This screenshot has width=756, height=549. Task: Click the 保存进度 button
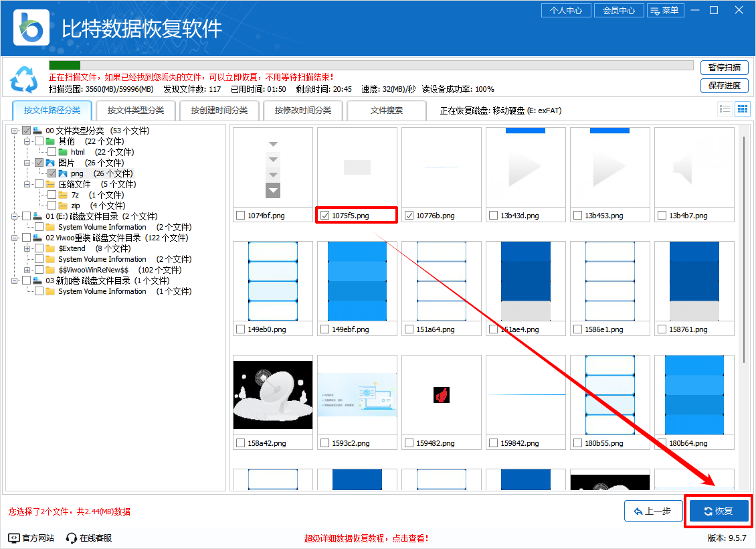coord(724,86)
